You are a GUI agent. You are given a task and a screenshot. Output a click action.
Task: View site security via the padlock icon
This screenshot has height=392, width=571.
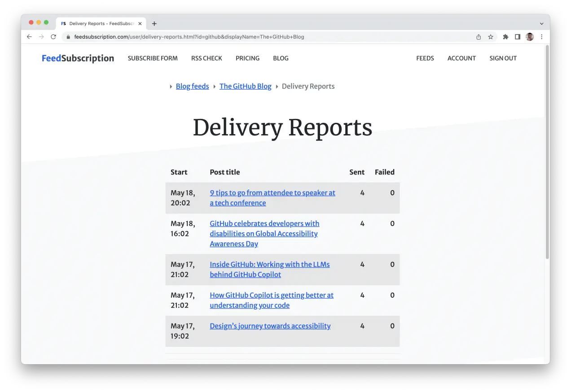pyautogui.click(x=68, y=37)
